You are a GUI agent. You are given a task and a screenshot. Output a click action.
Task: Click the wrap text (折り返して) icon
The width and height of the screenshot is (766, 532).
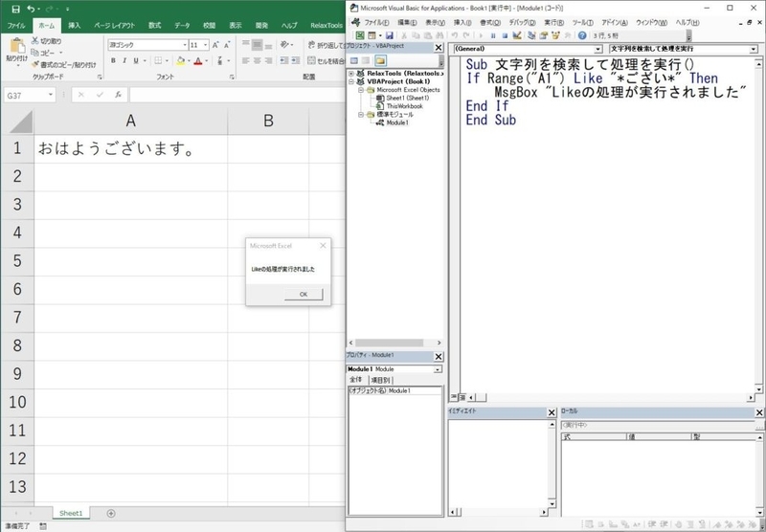coord(311,45)
